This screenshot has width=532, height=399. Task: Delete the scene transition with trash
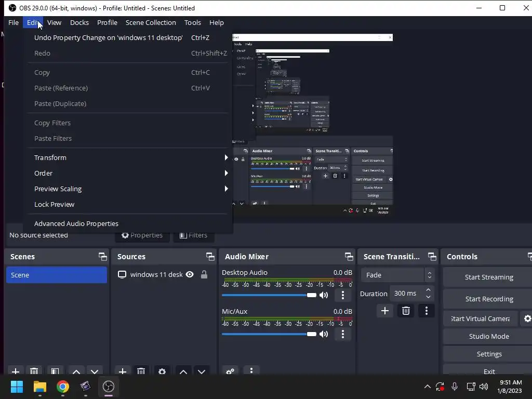point(406,311)
